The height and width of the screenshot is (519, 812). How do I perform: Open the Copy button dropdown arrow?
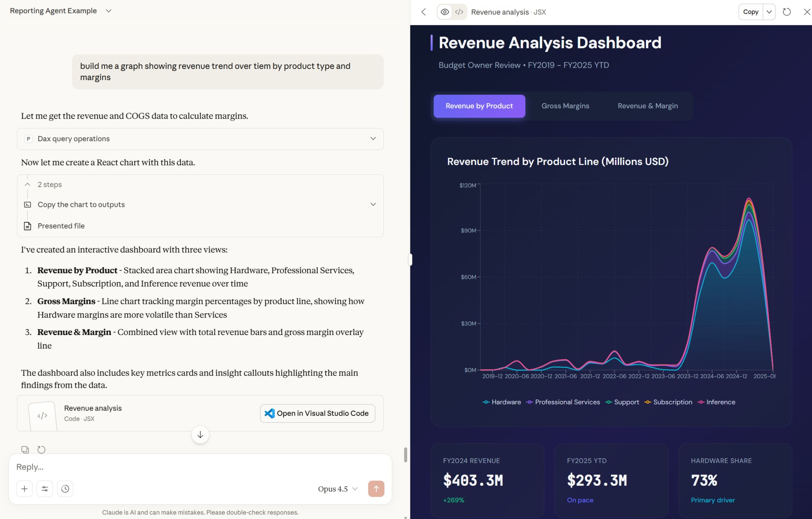769,12
